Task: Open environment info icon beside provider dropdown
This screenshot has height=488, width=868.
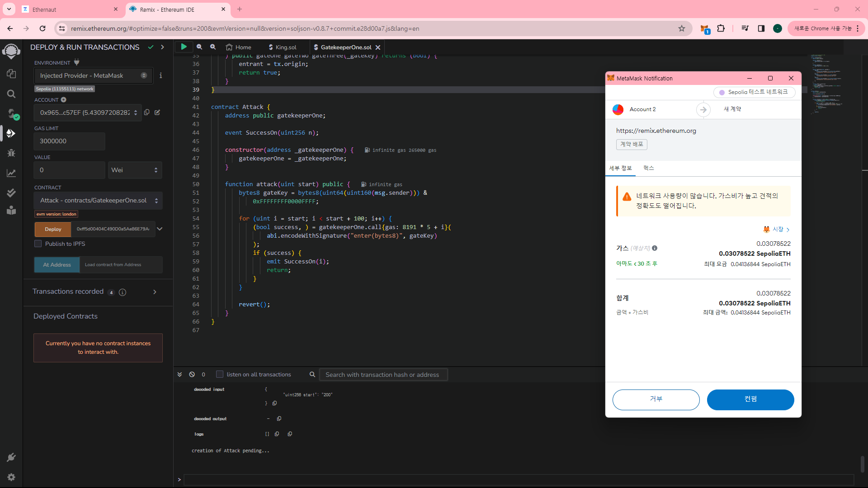Action: click(x=160, y=75)
